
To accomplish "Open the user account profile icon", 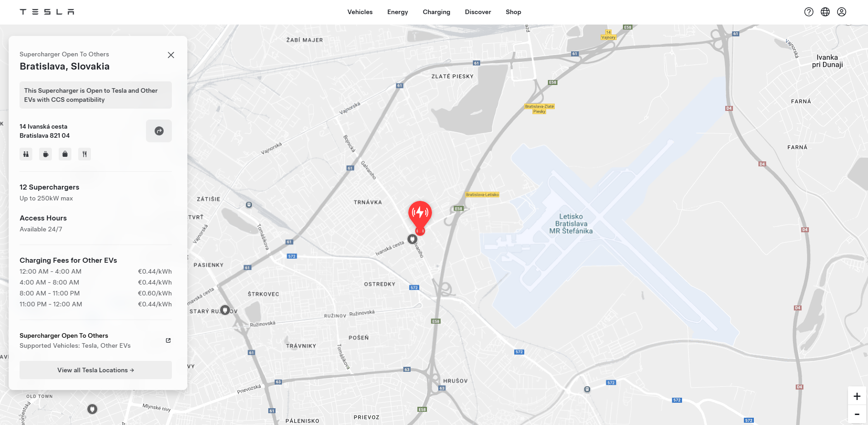I will point(842,12).
